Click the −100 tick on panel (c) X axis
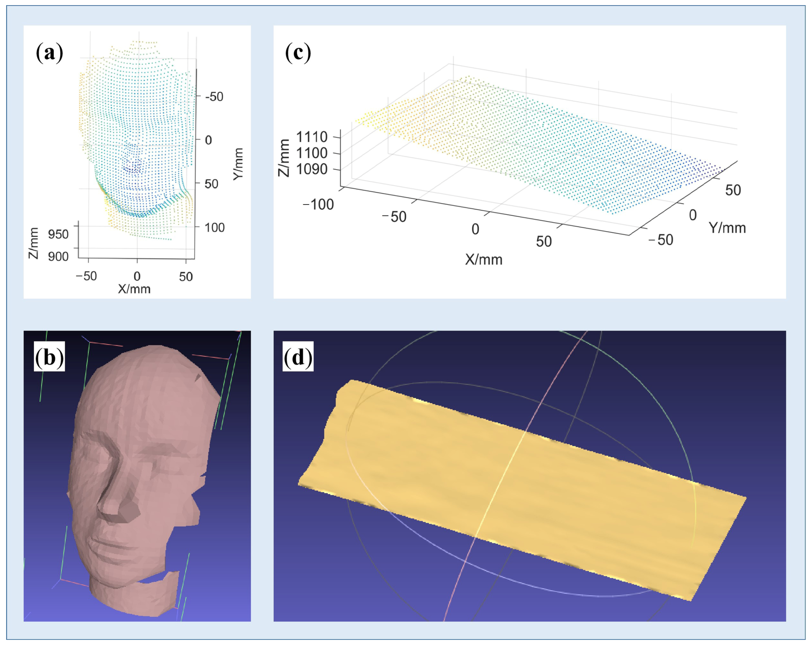This screenshot has width=812, height=646. [319, 205]
